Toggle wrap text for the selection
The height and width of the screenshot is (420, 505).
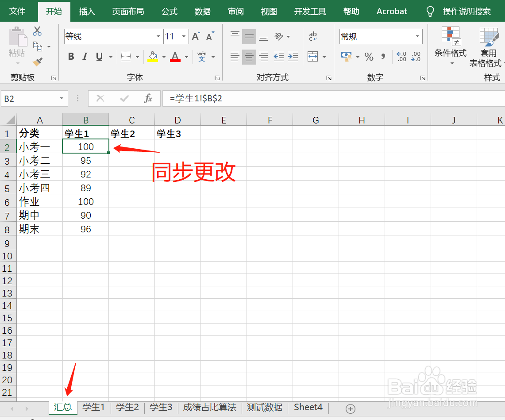click(x=313, y=35)
